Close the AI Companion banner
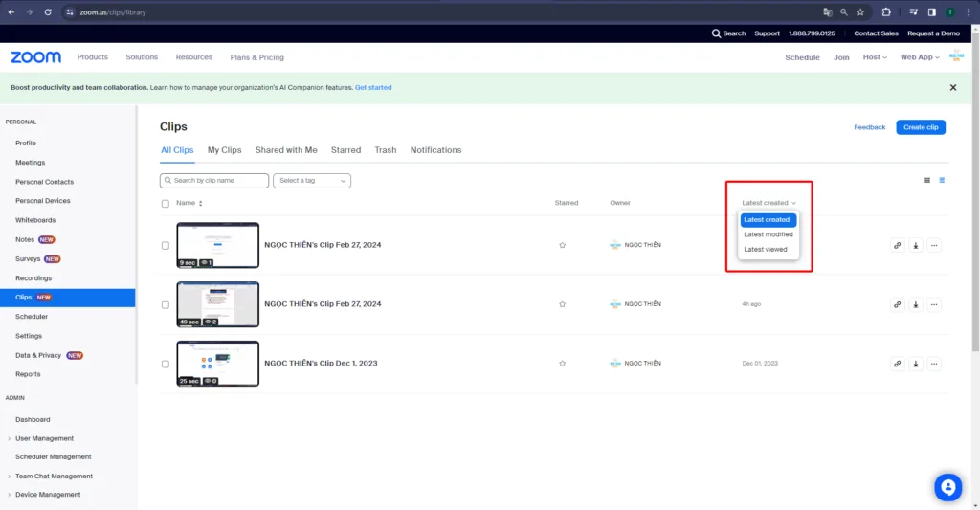 (x=952, y=87)
